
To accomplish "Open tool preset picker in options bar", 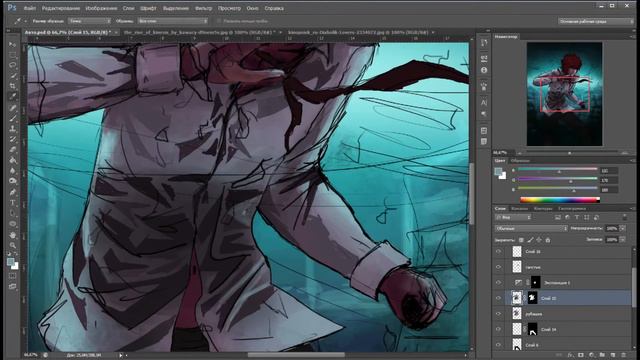I will click(20, 21).
